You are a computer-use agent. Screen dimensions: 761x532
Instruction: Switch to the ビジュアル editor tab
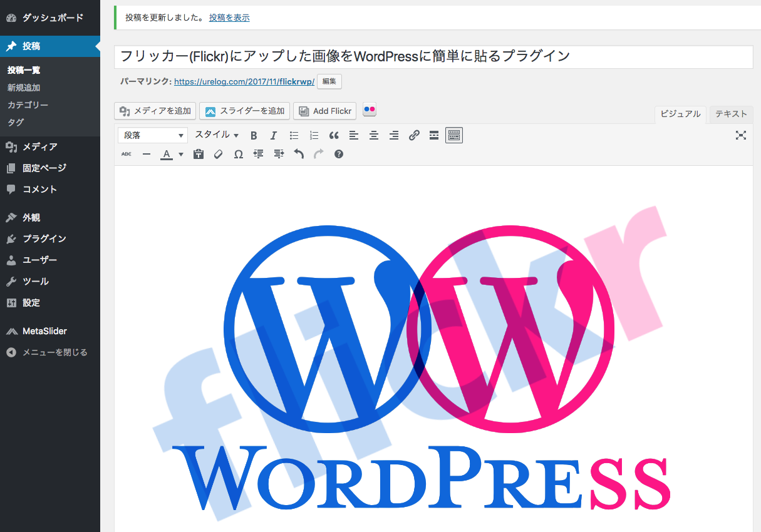pyautogui.click(x=681, y=115)
